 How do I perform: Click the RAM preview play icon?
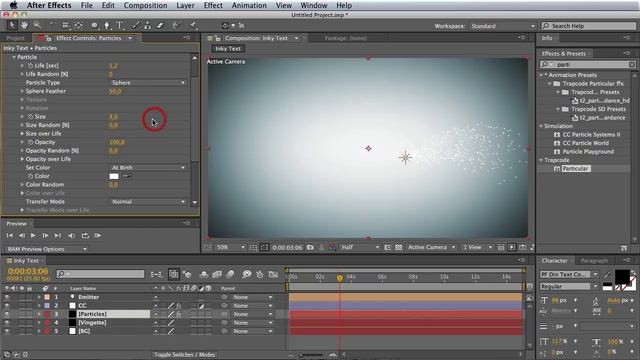98,236
